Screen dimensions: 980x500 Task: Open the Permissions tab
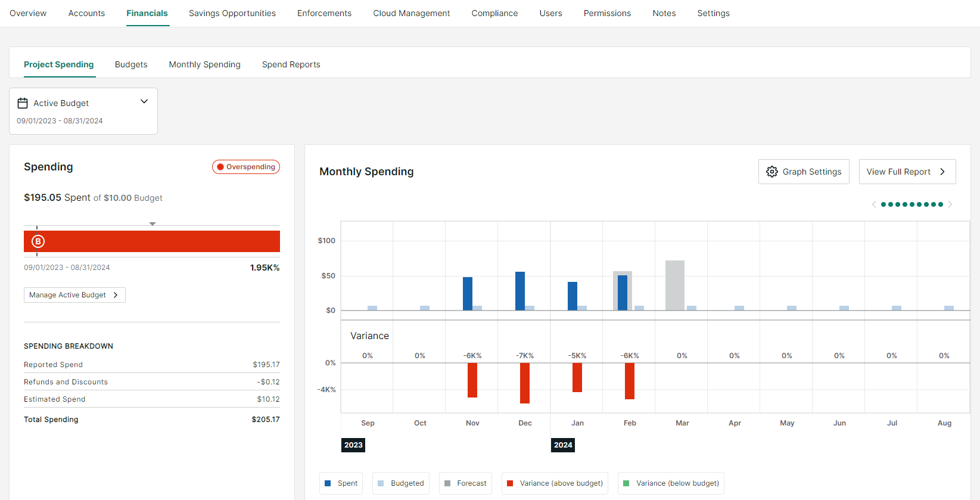[607, 13]
